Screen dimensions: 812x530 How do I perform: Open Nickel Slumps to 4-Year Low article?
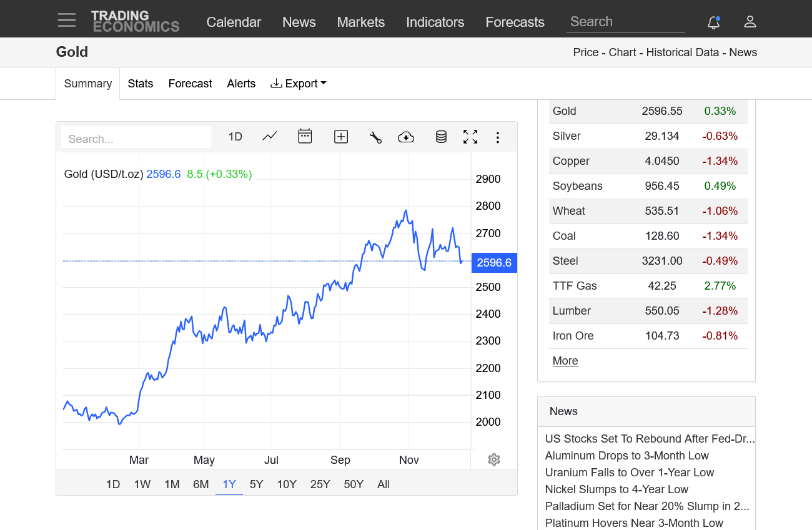[x=616, y=489]
